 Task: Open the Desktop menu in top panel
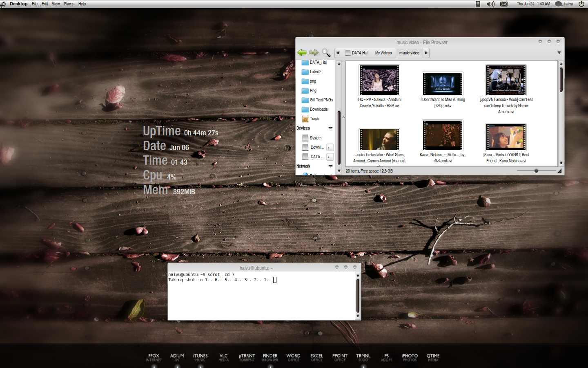[x=18, y=4]
